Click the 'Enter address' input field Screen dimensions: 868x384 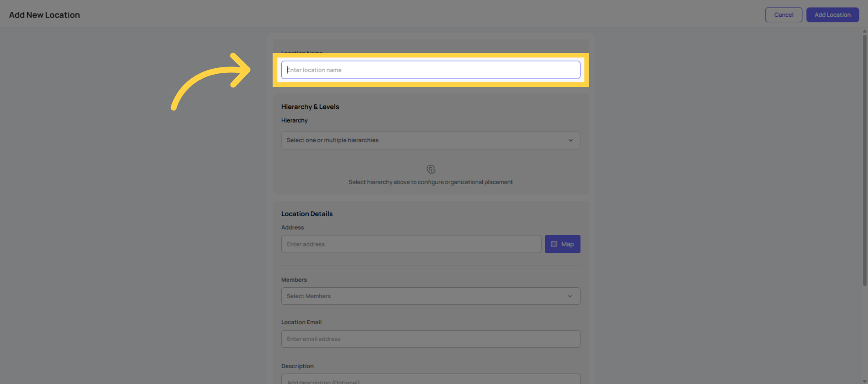click(411, 244)
